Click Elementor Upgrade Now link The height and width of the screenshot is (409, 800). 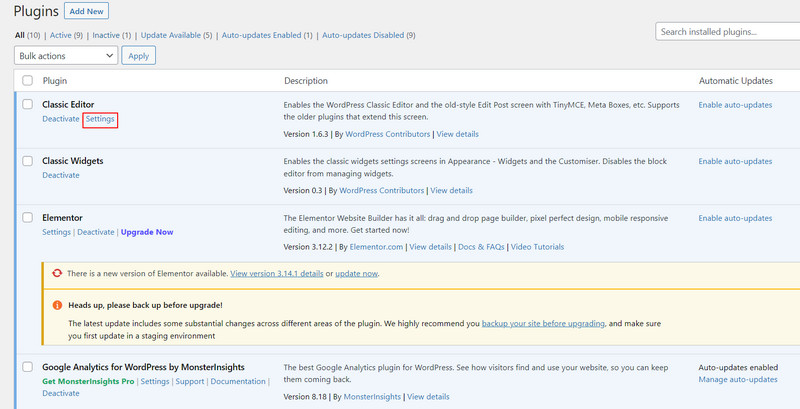tap(147, 232)
